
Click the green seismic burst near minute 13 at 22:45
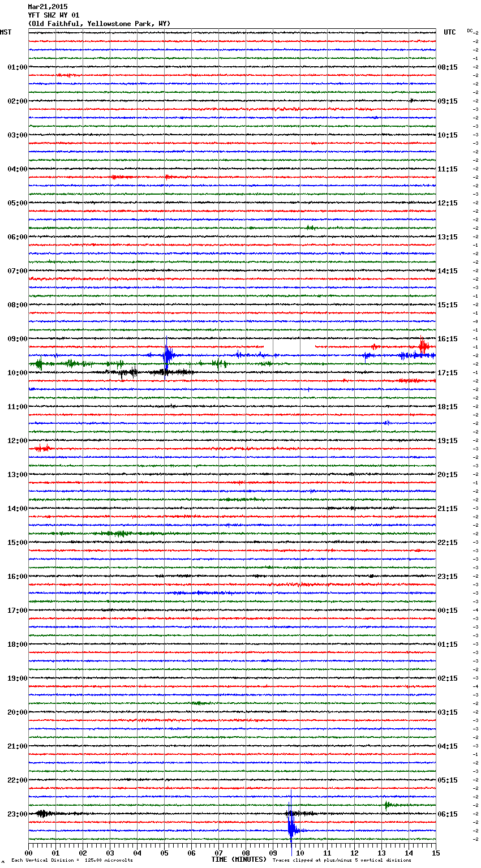(387, 805)
